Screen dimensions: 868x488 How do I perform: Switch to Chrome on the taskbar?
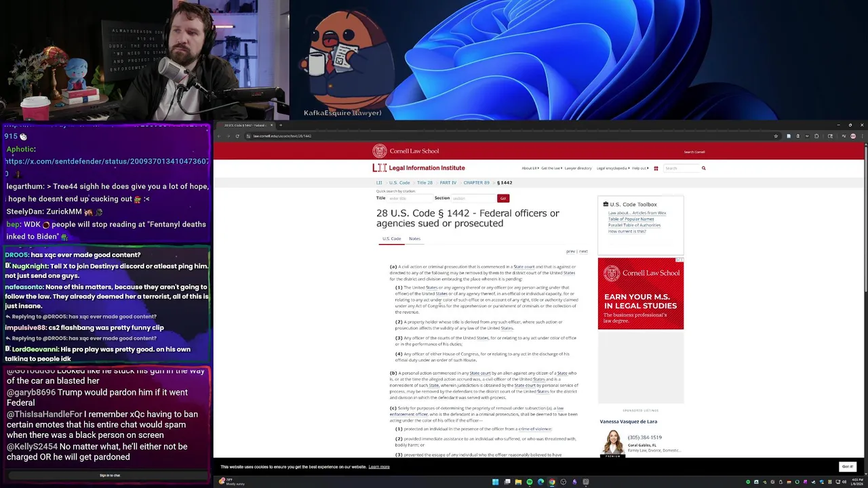pyautogui.click(x=552, y=482)
